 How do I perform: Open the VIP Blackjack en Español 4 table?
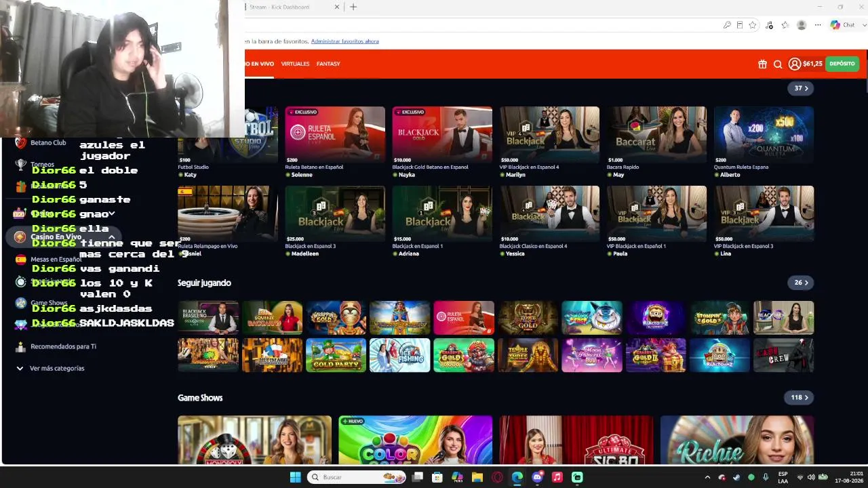549,135
